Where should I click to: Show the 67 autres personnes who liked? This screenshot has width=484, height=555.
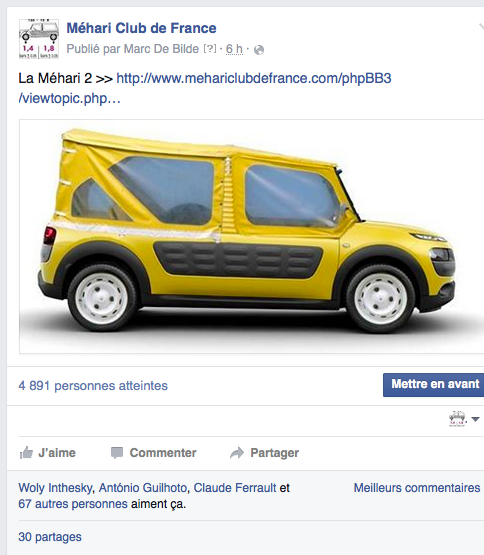tap(73, 504)
